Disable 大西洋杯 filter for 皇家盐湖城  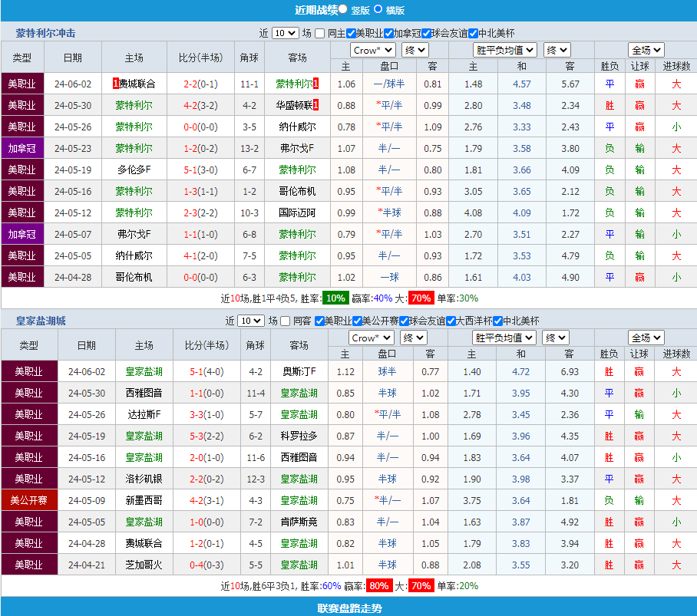pyautogui.click(x=451, y=321)
